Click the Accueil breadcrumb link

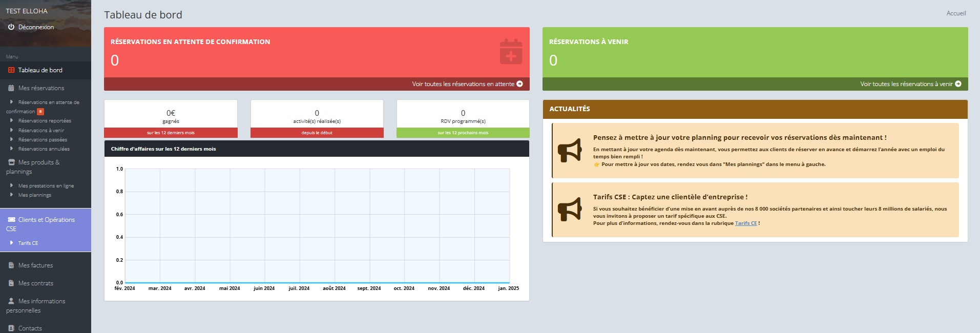click(x=955, y=13)
